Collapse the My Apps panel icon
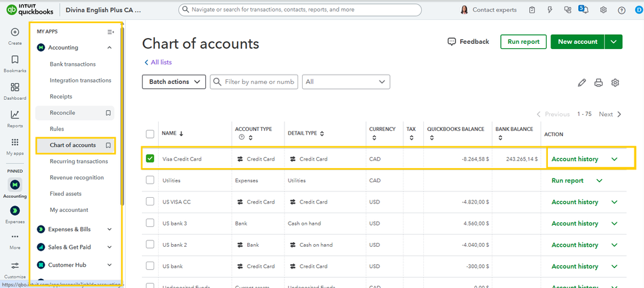The image size is (644, 288). coord(110,32)
